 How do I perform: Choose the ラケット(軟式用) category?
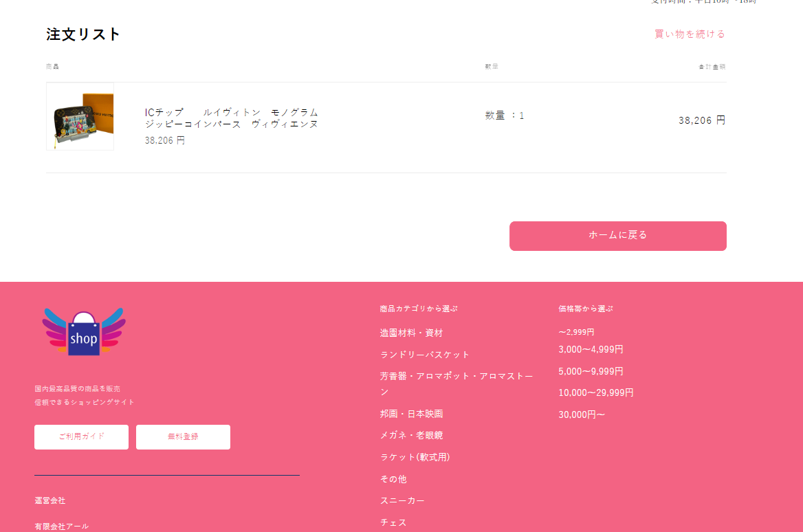tap(415, 457)
